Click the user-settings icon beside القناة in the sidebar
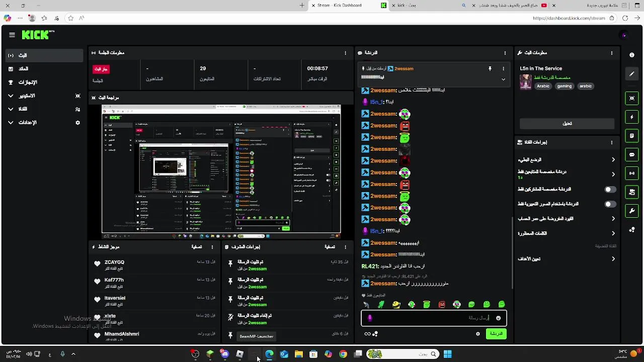This screenshot has width=644, height=362. coord(77,109)
